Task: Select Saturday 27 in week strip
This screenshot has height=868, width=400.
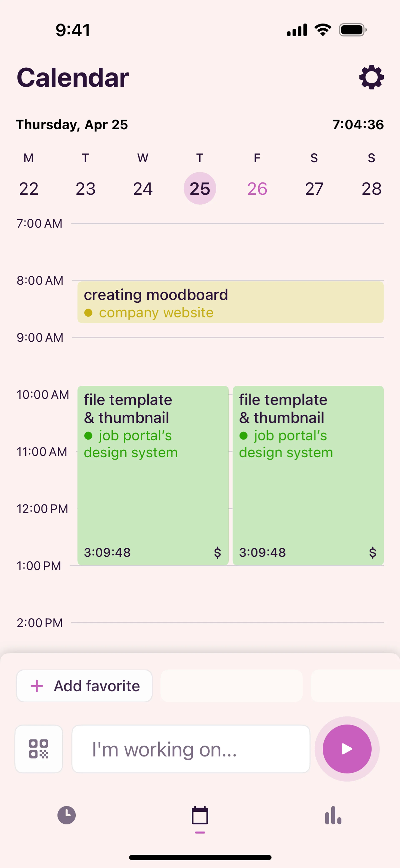Action: pyautogui.click(x=314, y=188)
